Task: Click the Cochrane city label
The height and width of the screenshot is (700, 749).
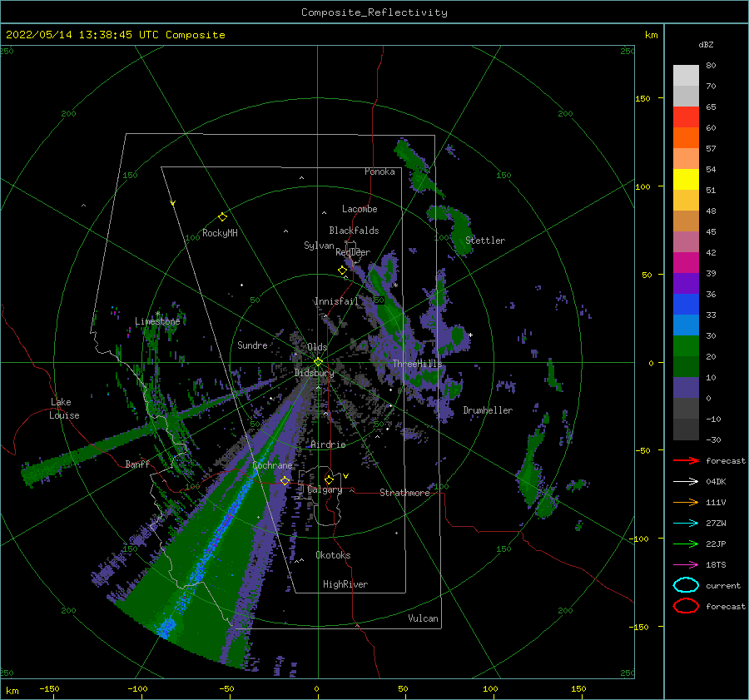Action: coord(272,465)
